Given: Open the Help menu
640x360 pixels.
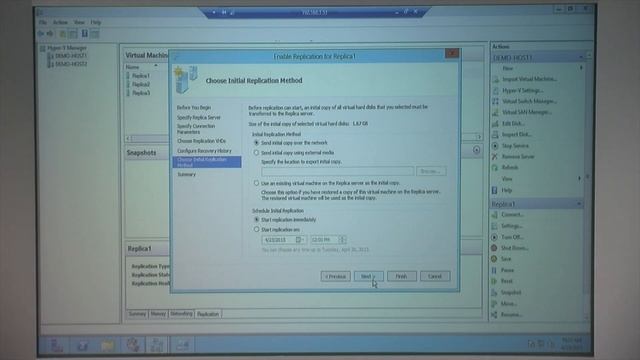Looking at the screenshot, I should (x=96, y=22).
